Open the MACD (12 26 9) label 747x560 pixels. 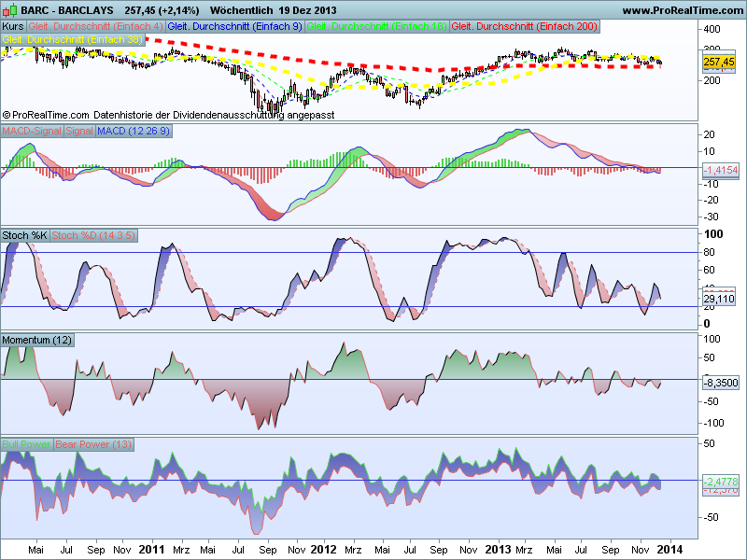coord(134,131)
